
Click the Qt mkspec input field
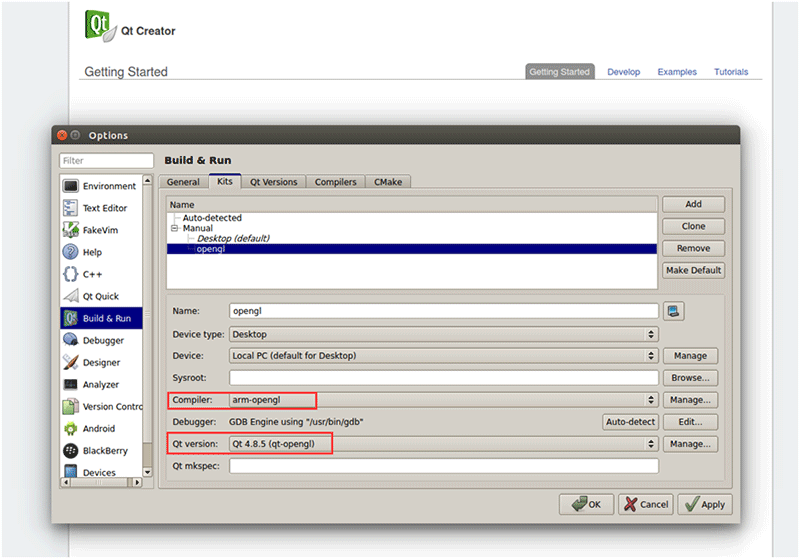click(x=444, y=466)
